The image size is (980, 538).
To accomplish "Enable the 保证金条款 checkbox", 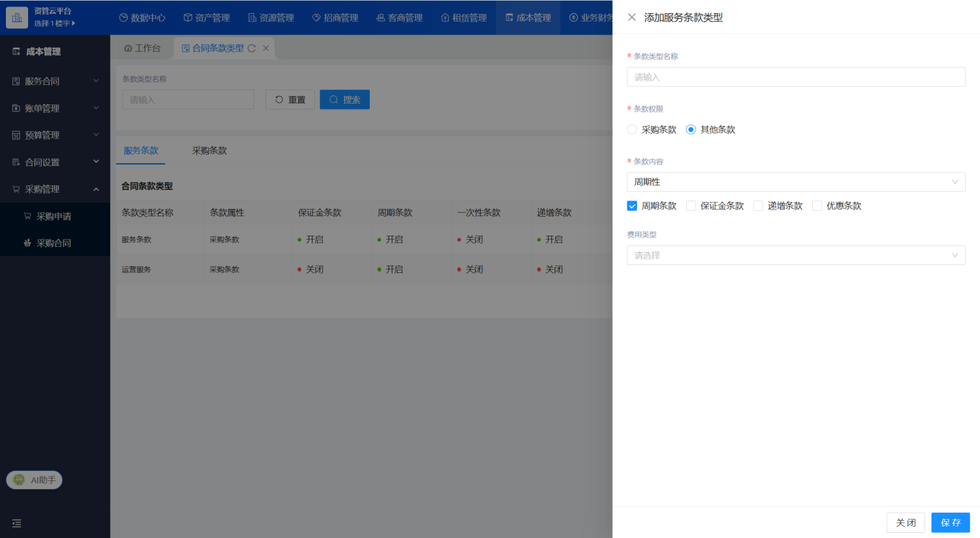I will pos(691,206).
